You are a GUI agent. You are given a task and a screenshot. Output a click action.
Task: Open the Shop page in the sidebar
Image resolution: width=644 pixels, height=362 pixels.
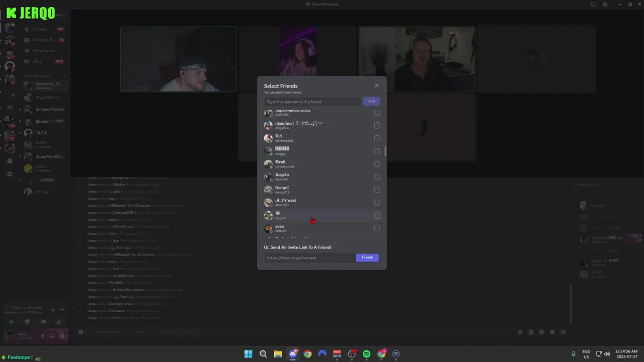pos(44,61)
